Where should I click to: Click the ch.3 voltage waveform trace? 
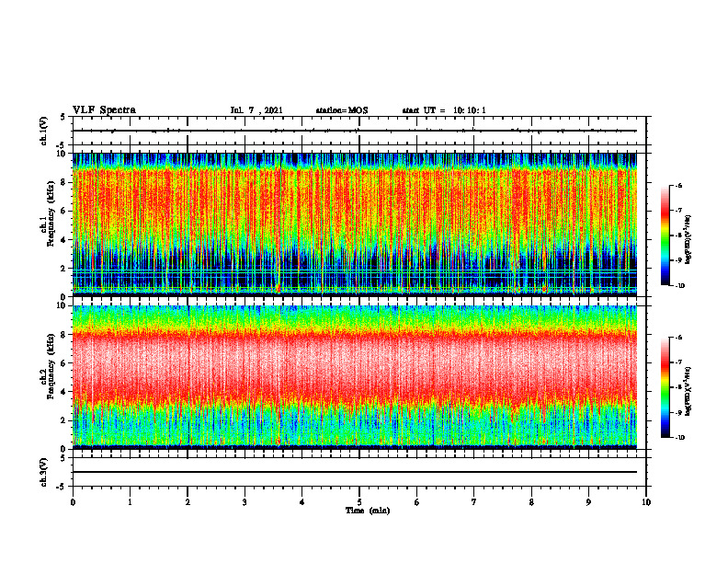355,472
